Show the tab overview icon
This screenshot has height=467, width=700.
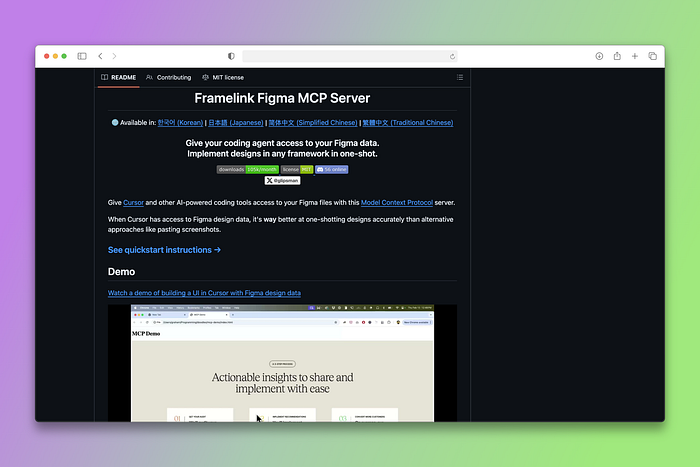click(652, 56)
